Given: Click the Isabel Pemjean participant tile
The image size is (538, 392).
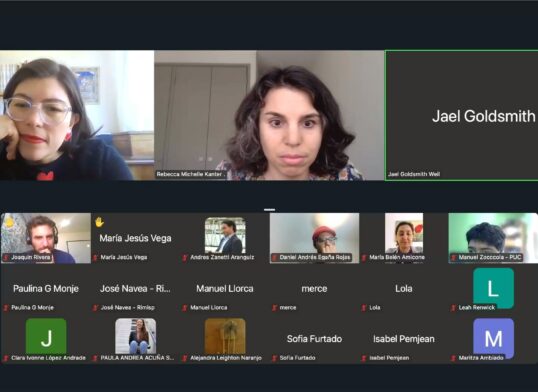Looking at the screenshot, I should click(x=404, y=339).
